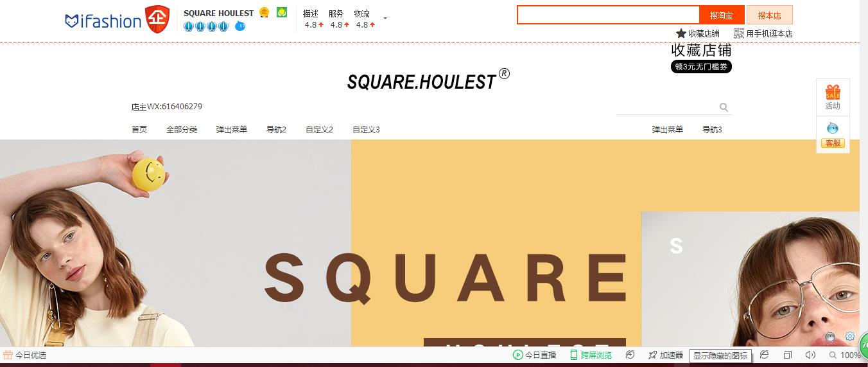Click the 活动 sale gift icon
Screen dimensions: 868x367
click(833, 97)
